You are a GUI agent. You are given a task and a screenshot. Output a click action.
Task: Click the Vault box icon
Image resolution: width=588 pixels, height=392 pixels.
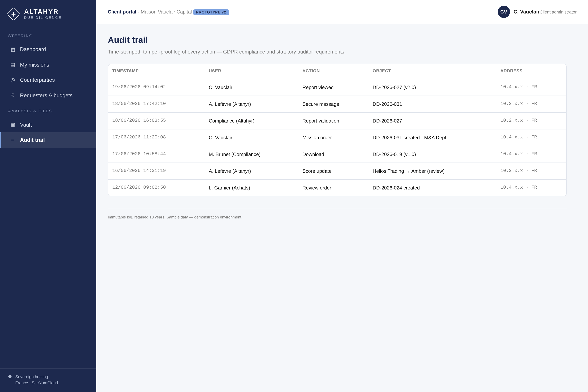[x=12, y=125]
